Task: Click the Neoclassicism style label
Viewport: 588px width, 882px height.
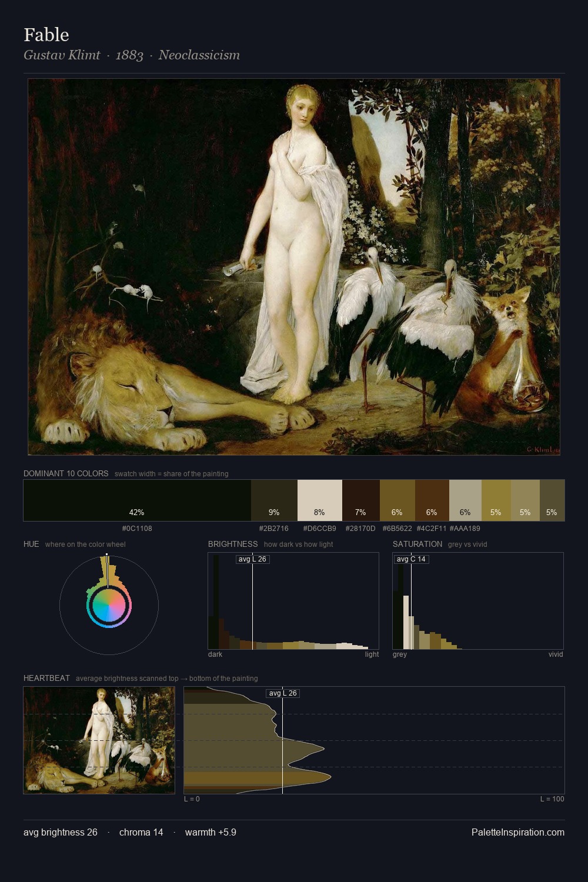Action: (x=199, y=55)
